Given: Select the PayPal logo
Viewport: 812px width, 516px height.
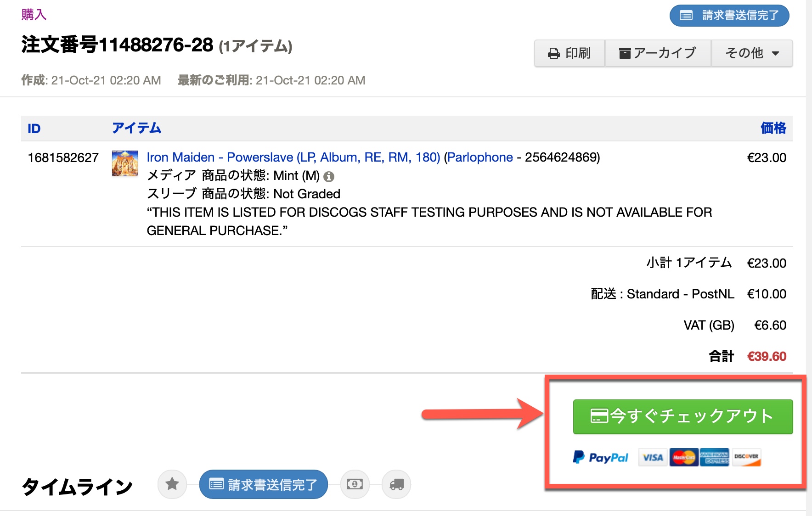Looking at the screenshot, I should pos(601,457).
